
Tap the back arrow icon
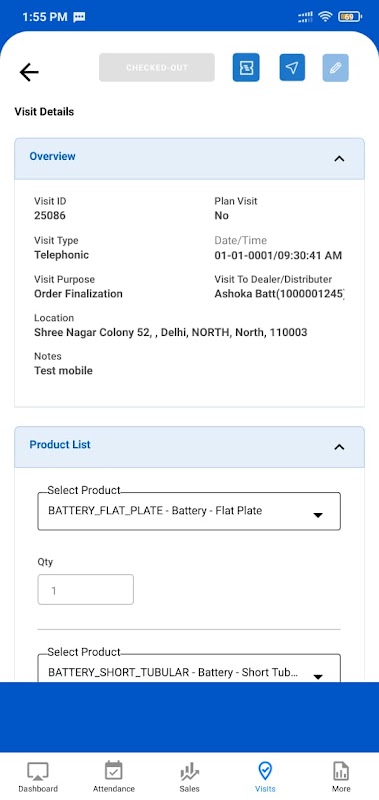pyautogui.click(x=29, y=72)
